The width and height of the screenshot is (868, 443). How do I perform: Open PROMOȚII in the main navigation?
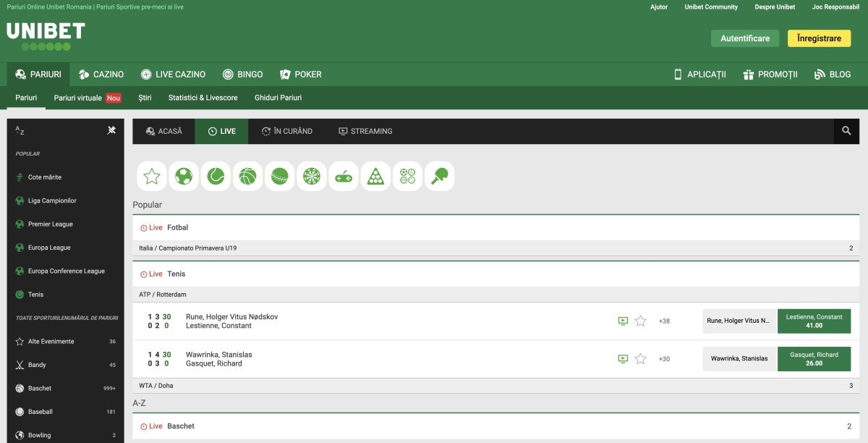(x=770, y=74)
